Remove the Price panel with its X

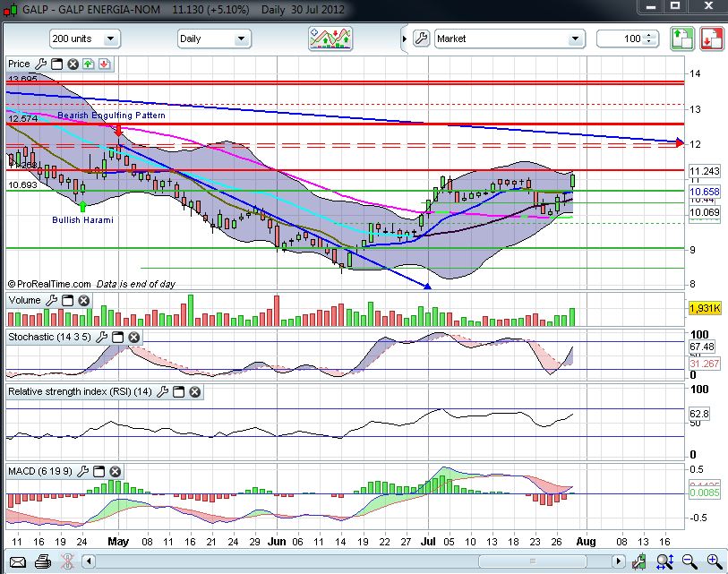click(73, 64)
